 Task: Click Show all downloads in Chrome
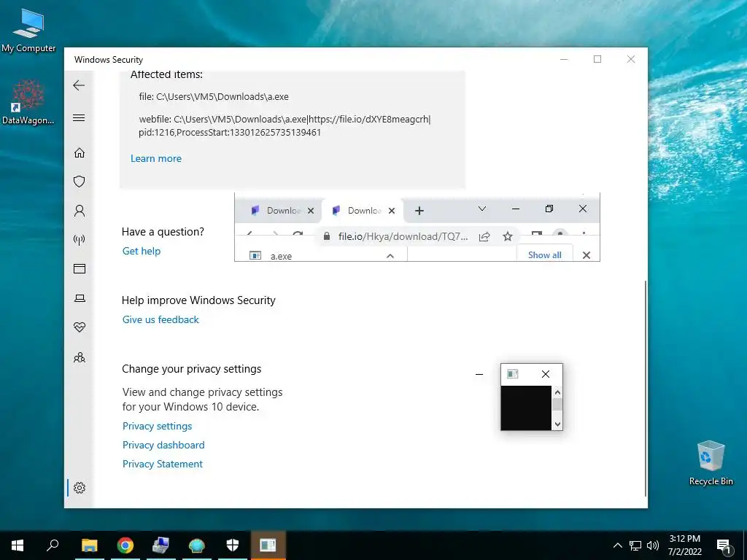pyautogui.click(x=544, y=255)
